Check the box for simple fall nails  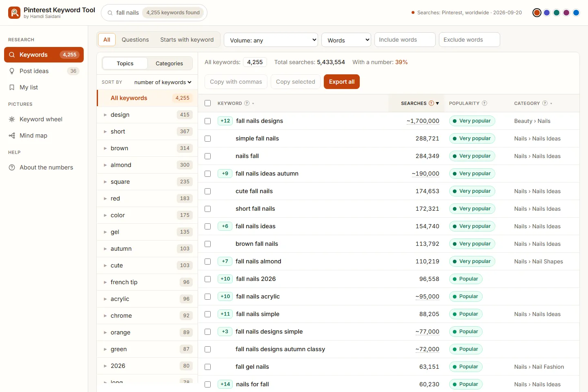point(207,138)
